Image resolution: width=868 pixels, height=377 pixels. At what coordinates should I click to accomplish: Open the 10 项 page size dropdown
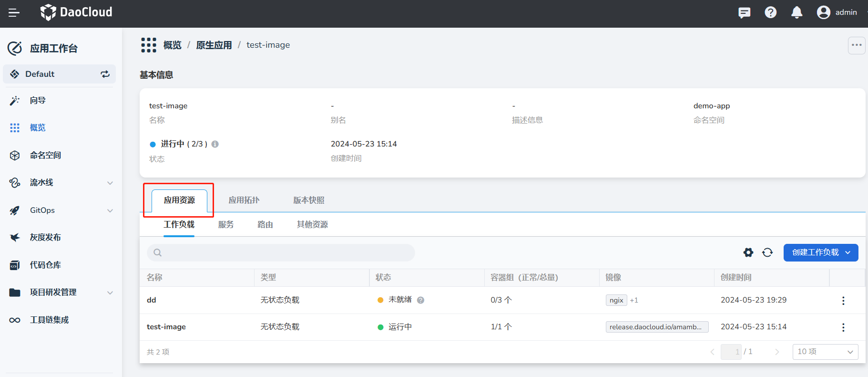825,352
